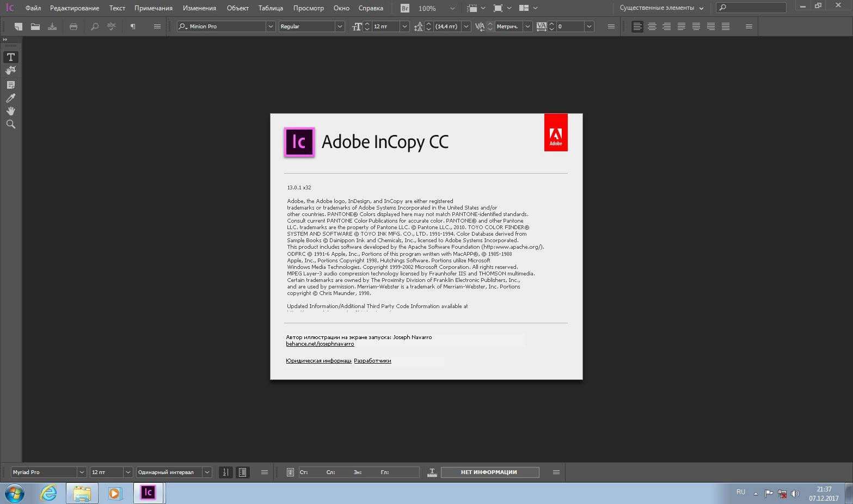Justify with last line aligned right

pos(710,26)
